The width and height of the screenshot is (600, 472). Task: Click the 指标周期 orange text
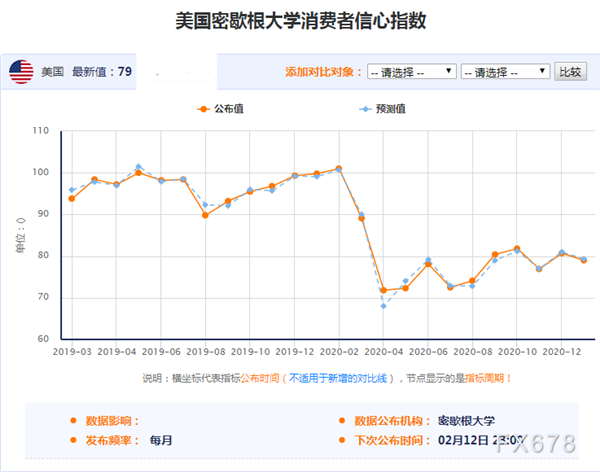point(484,379)
